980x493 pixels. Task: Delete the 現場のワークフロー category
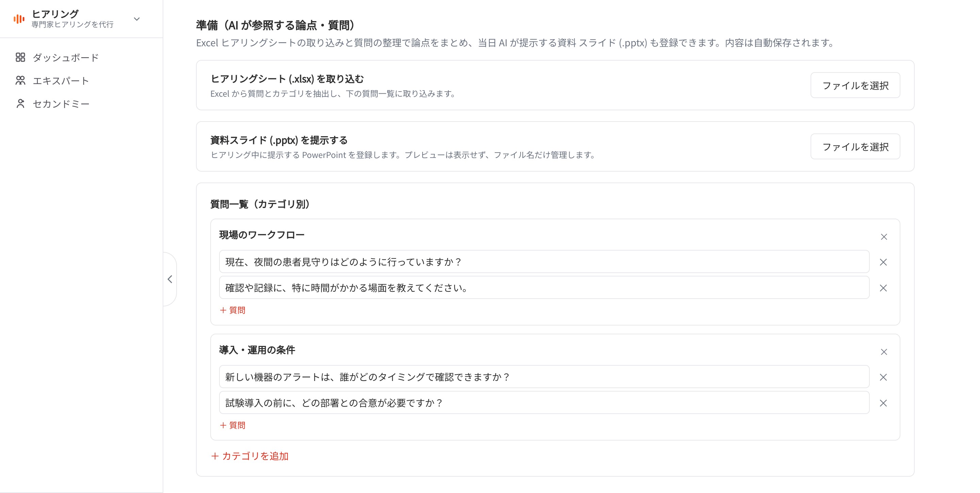(884, 237)
